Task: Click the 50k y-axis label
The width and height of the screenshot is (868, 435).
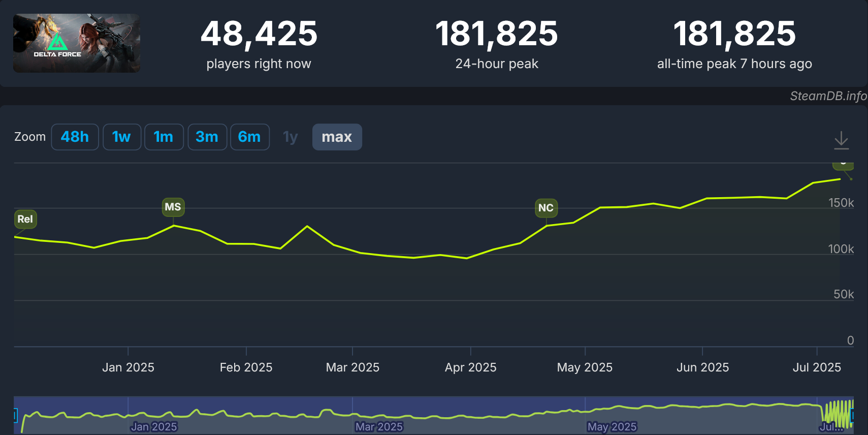Action: pos(844,294)
